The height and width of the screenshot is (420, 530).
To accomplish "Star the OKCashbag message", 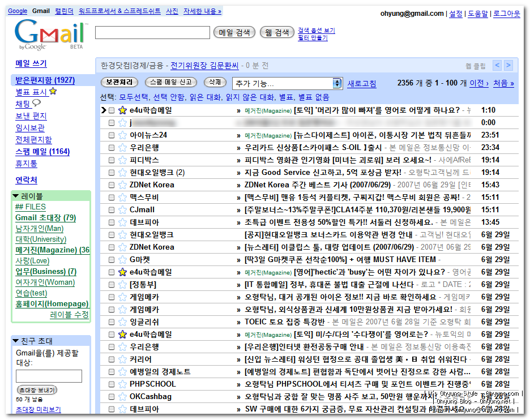I will pyautogui.click(x=122, y=397).
